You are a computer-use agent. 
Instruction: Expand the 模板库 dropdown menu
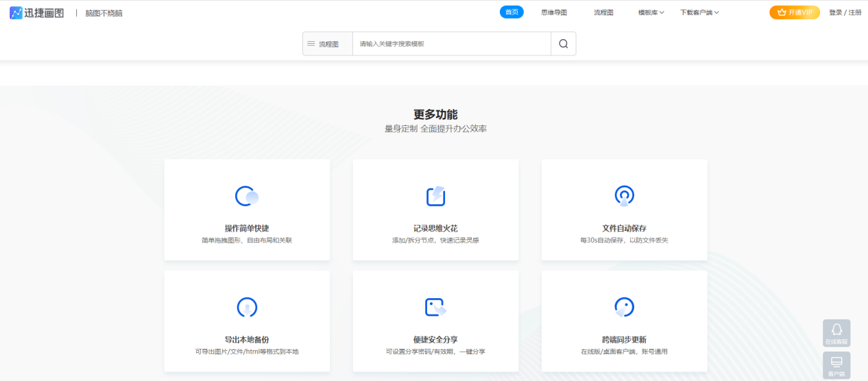point(651,12)
